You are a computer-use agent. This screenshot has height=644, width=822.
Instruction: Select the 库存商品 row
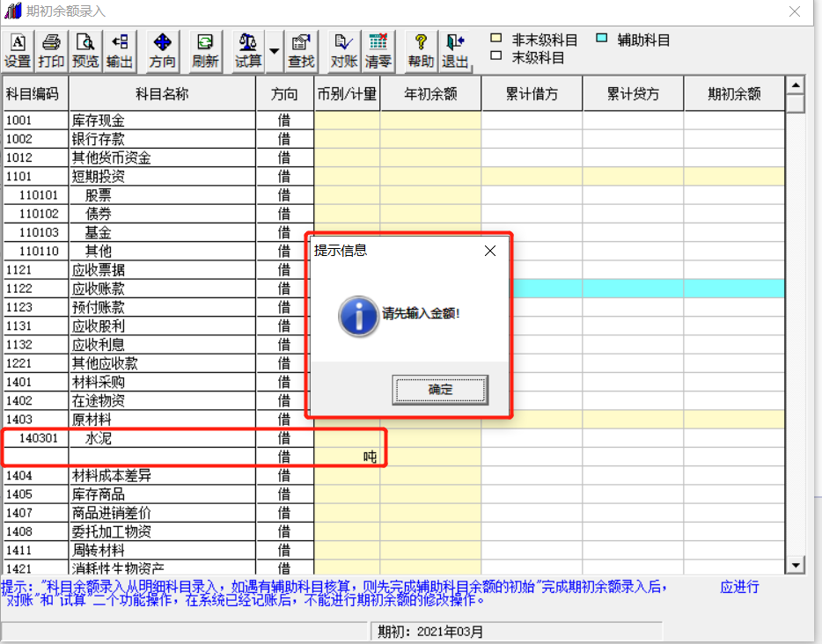pos(393,494)
